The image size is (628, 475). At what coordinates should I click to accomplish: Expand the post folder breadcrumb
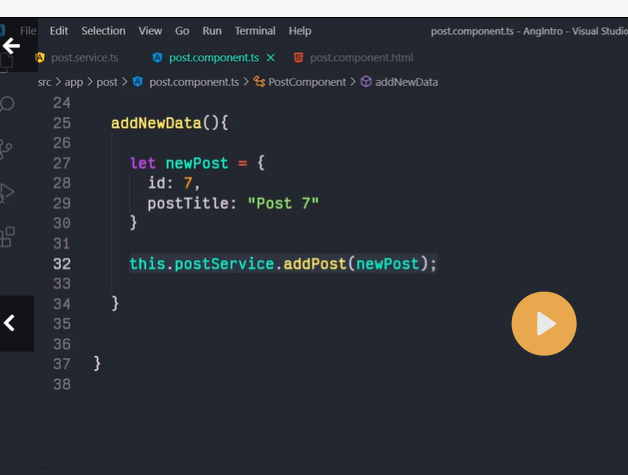point(107,82)
